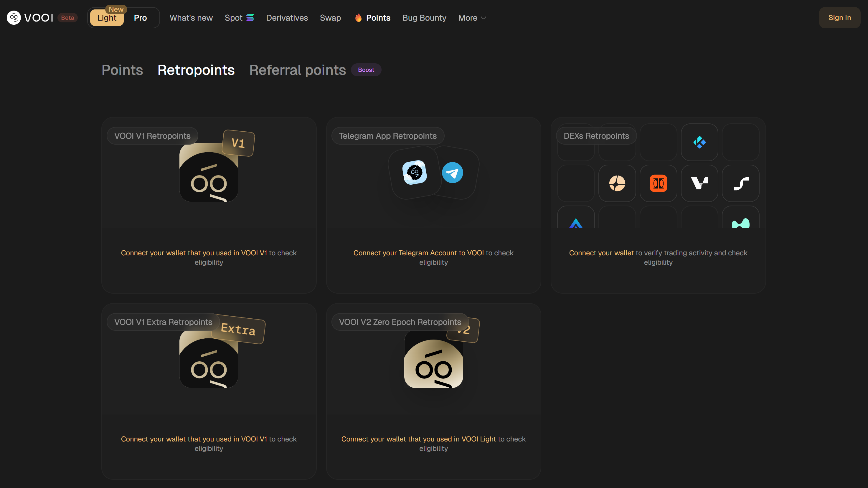Click Connect your Telegram Account to VOOI
This screenshot has height=488, width=868.
pos(418,253)
